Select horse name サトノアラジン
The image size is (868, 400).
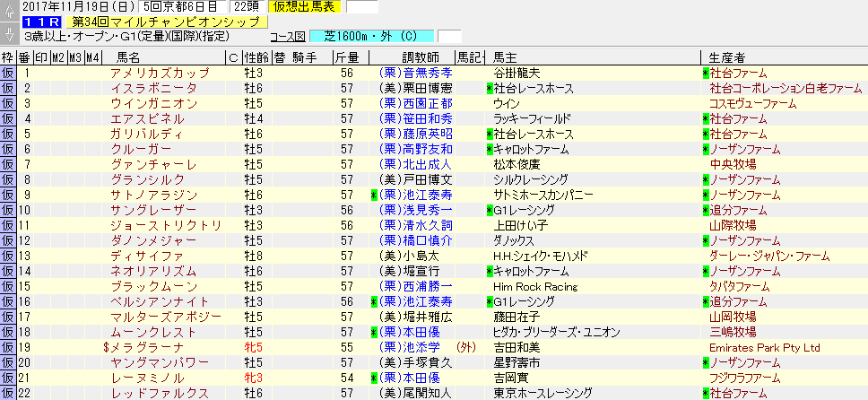[x=153, y=195]
